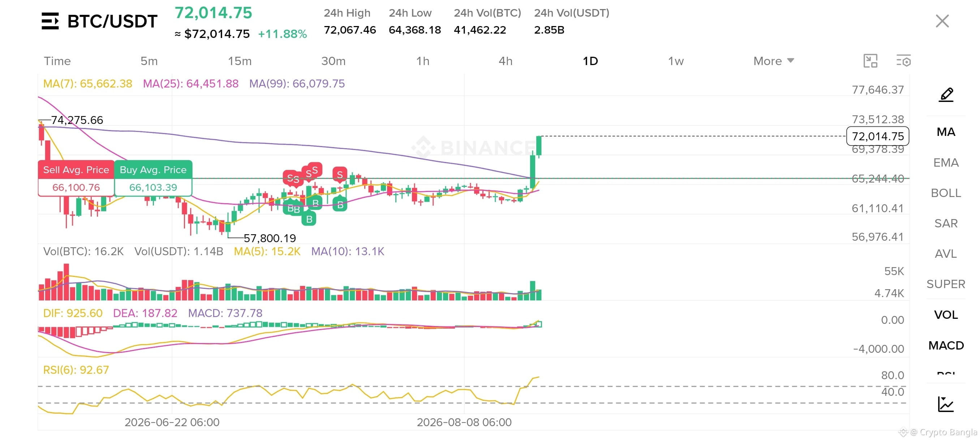Screen dimensions: 980x441
Task: Click the 2026-06-22 06:00 date label
Action: pos(172,422)
